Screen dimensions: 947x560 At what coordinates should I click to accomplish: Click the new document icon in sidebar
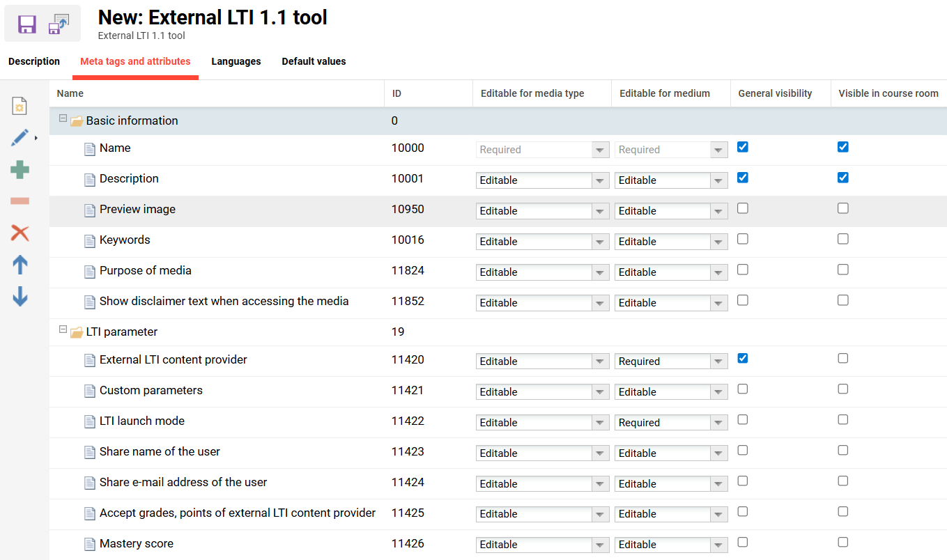[x=20, y=106]
